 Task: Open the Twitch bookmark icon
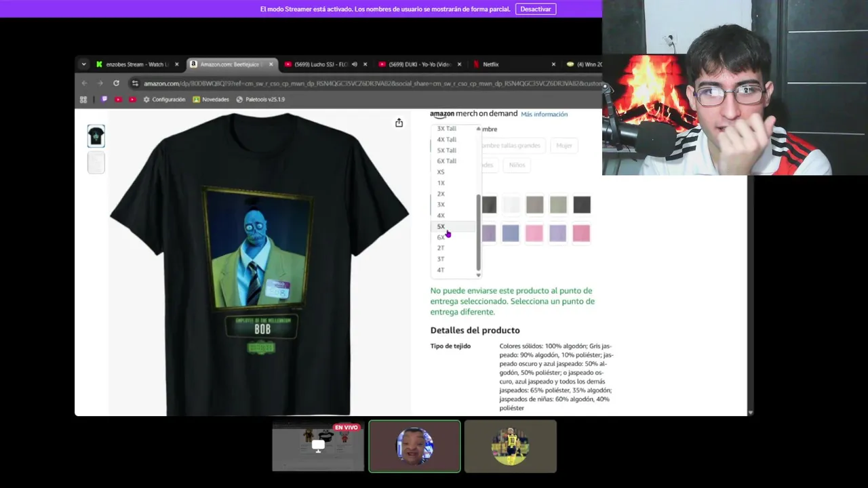[x=104, y=100]
